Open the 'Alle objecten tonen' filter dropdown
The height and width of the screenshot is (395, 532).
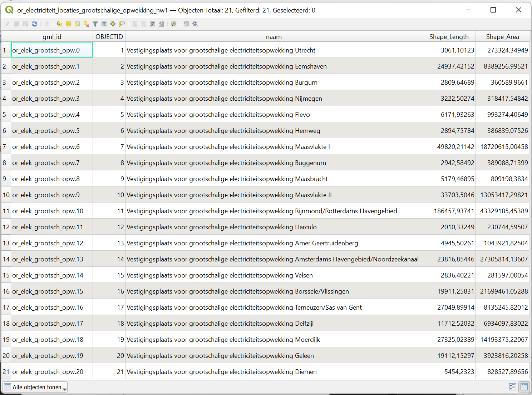tap(35, 387)
